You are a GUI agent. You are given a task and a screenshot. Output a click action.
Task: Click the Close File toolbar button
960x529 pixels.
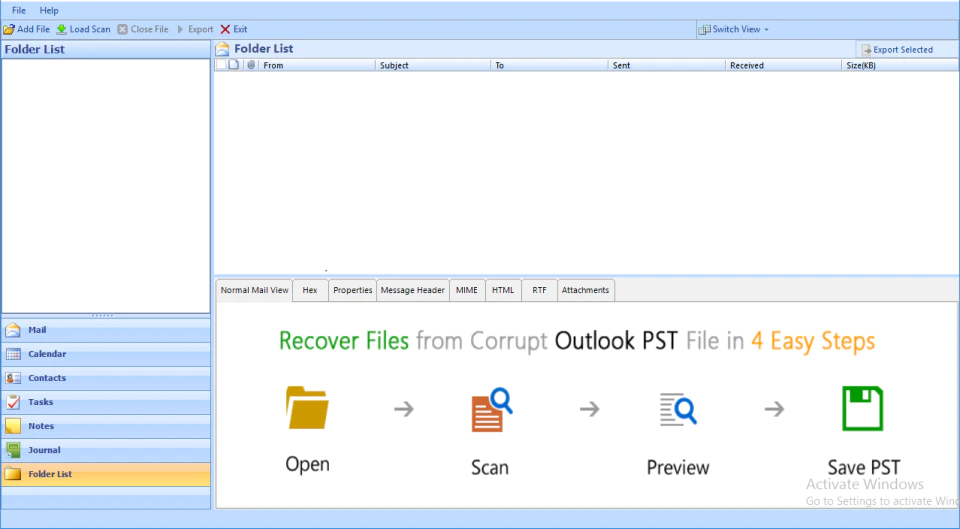pyautogui.click(x=143, y=29)
